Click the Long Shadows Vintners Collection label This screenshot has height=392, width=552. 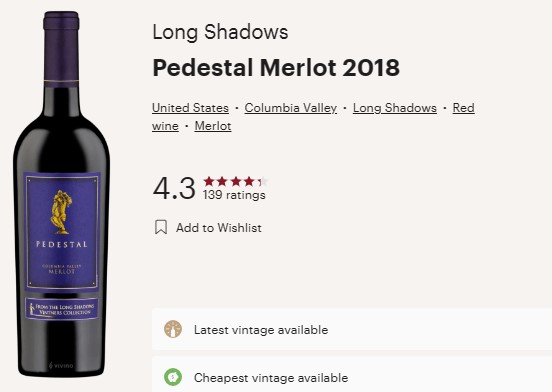[x=62, y=309]
